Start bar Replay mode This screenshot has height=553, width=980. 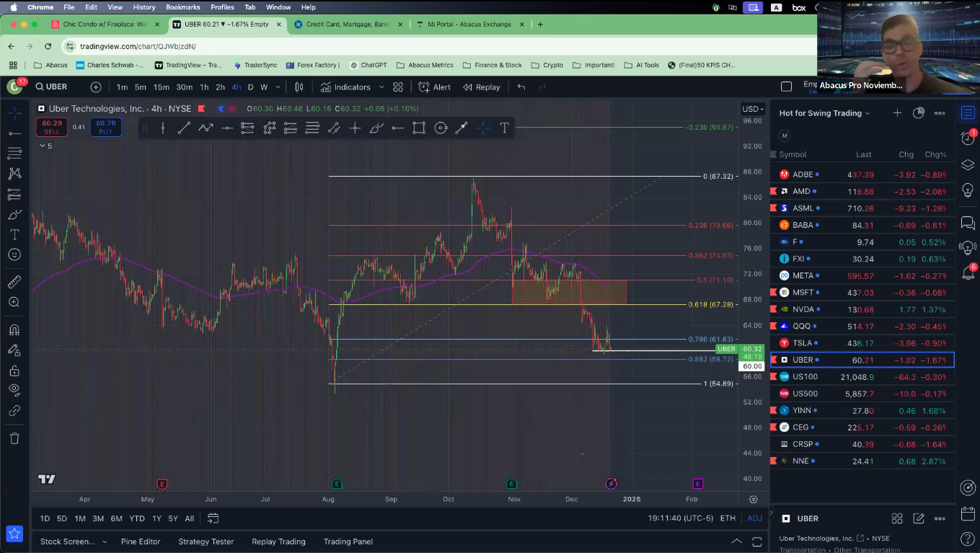coord(482,87)
